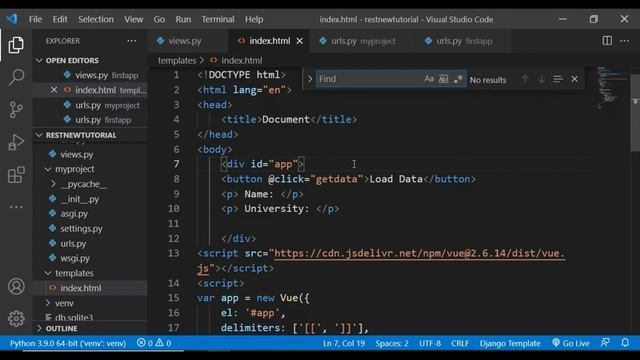Split the editor to the right

[607, 40]
